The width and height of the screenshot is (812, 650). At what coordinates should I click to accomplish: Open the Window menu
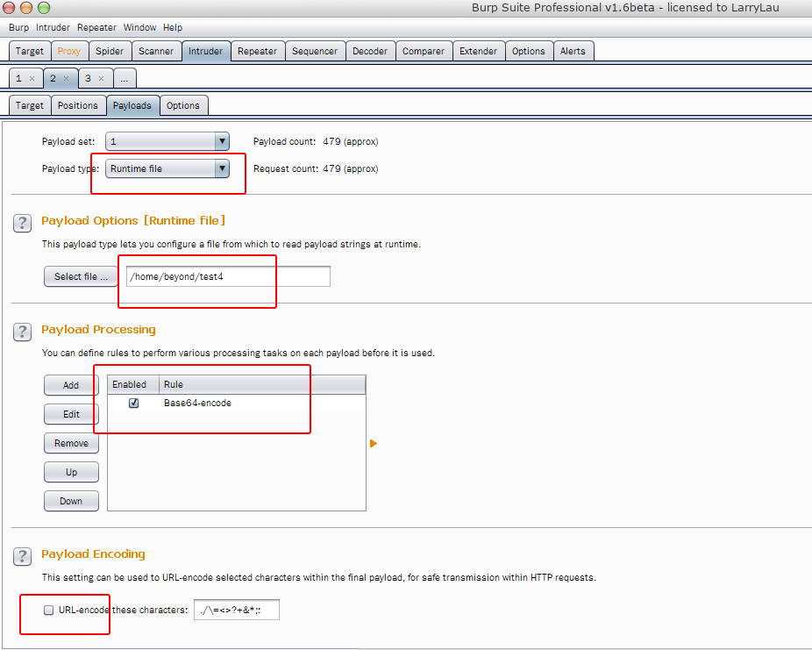[139, 27]
